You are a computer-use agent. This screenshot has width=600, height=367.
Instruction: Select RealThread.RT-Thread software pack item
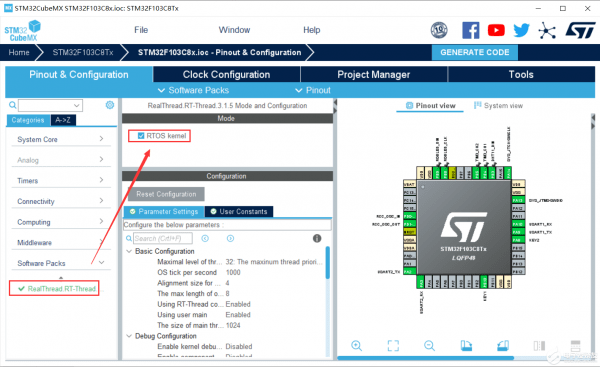57,289
